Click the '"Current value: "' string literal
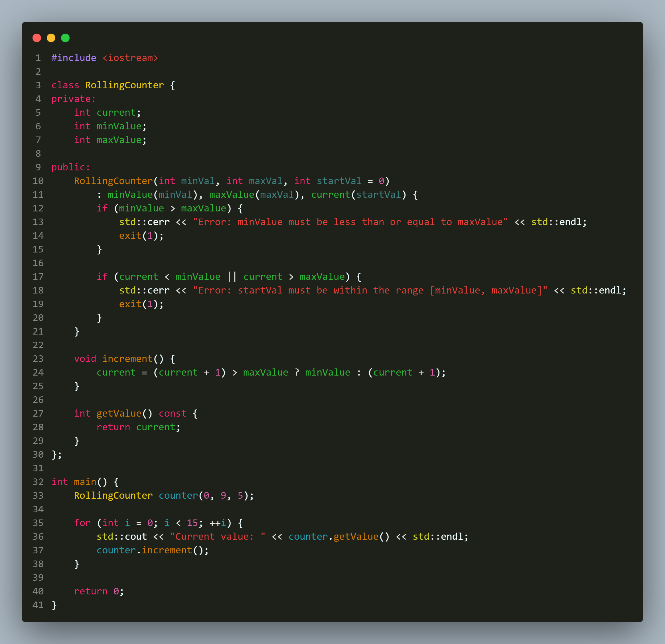The image size is (665, 644). [218, 537]
